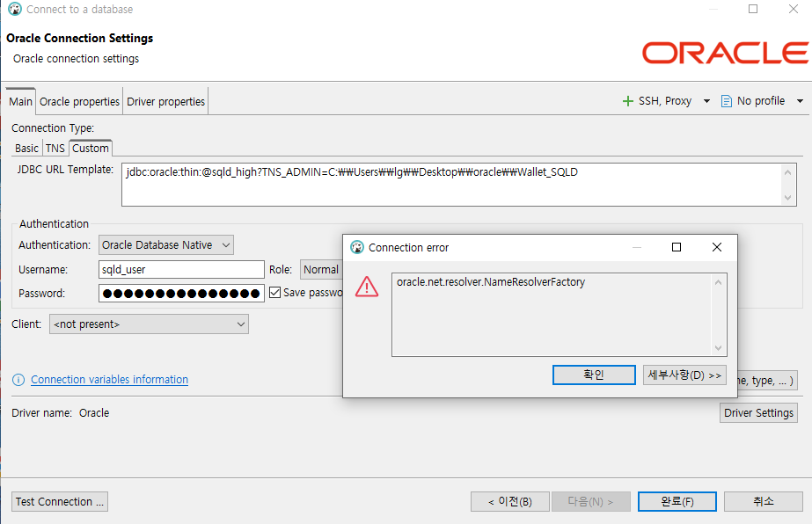Select the Custom connection type tab
This screenshot has height=524, width=812.
coord(91,148)
